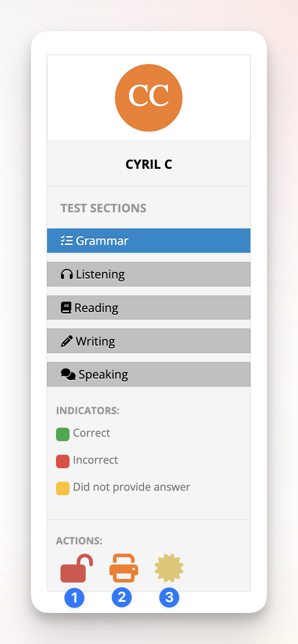Click the orange CC avatar
The height and width of the screenshot is (644, 298).
148,98
